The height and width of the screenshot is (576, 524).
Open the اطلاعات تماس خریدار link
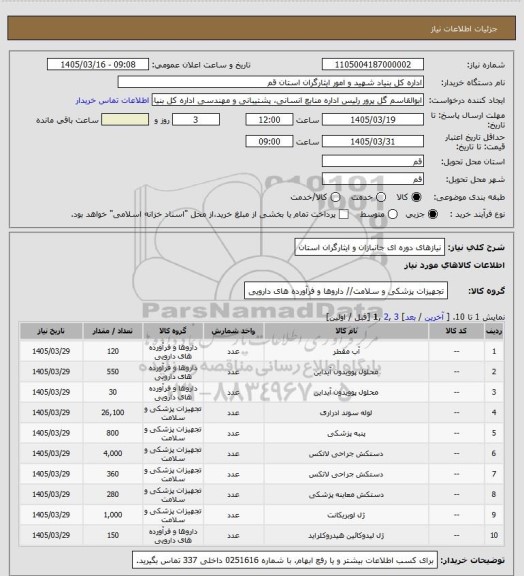[x=112, y=100]
